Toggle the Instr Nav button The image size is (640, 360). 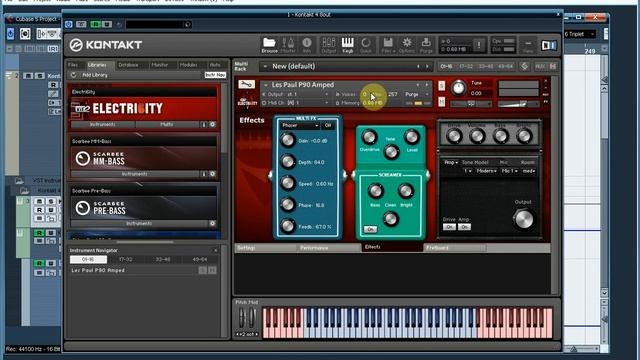click(215, 75)
